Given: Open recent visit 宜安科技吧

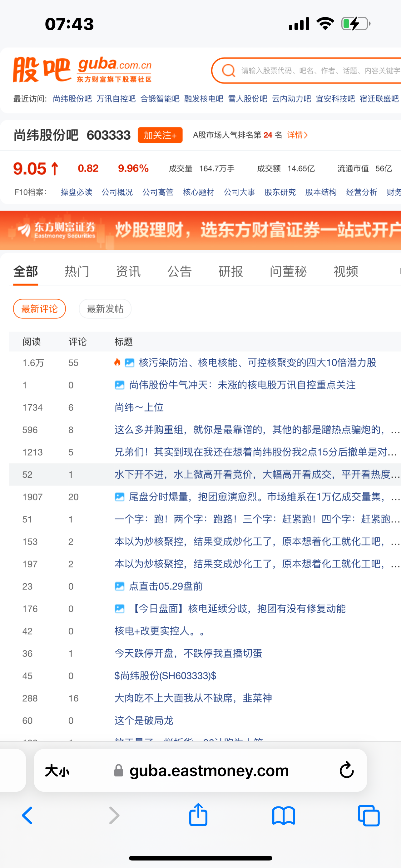Looking at the screenshot, I should click(335, 99).
